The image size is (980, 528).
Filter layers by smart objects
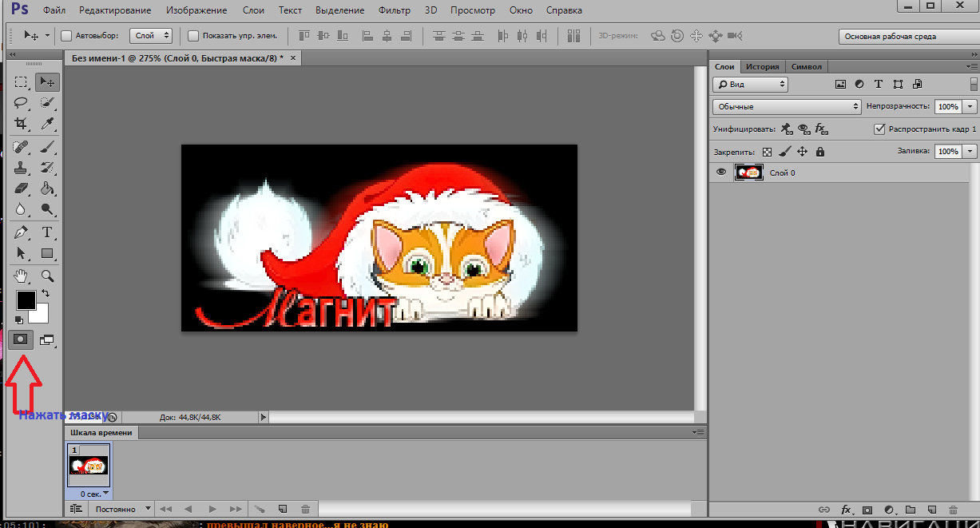917,84
